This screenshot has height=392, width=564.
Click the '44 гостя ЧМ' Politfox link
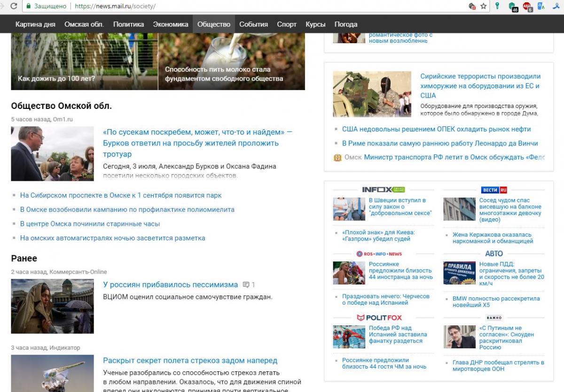(384, 363)
